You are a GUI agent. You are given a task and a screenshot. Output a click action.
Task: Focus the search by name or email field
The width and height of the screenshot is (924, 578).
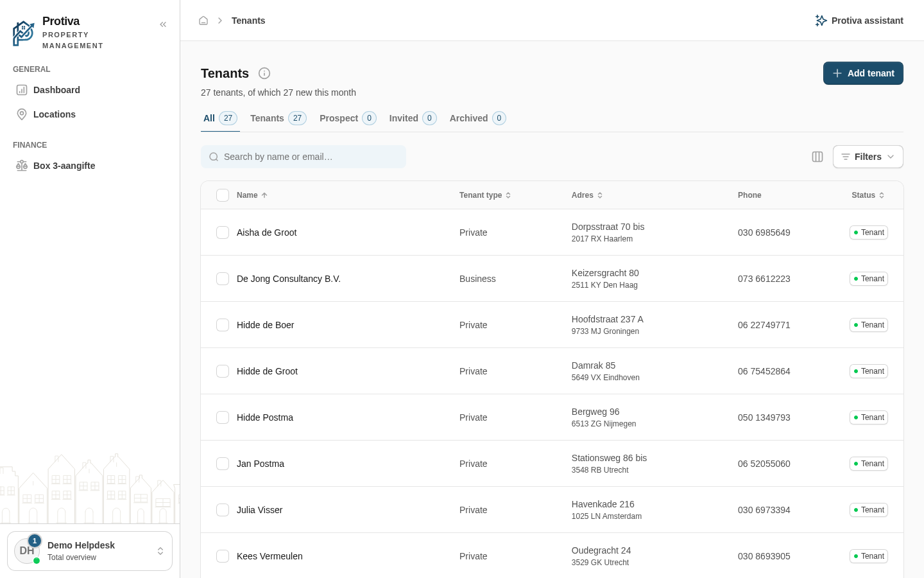coord(304,157)
